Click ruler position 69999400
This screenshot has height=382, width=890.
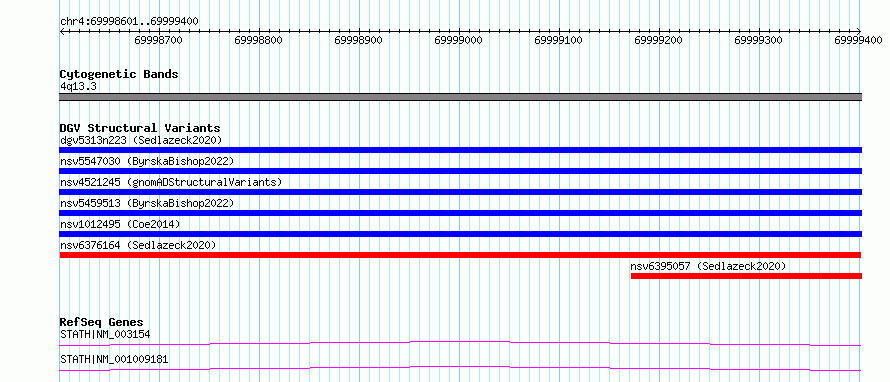coord(858,40)
